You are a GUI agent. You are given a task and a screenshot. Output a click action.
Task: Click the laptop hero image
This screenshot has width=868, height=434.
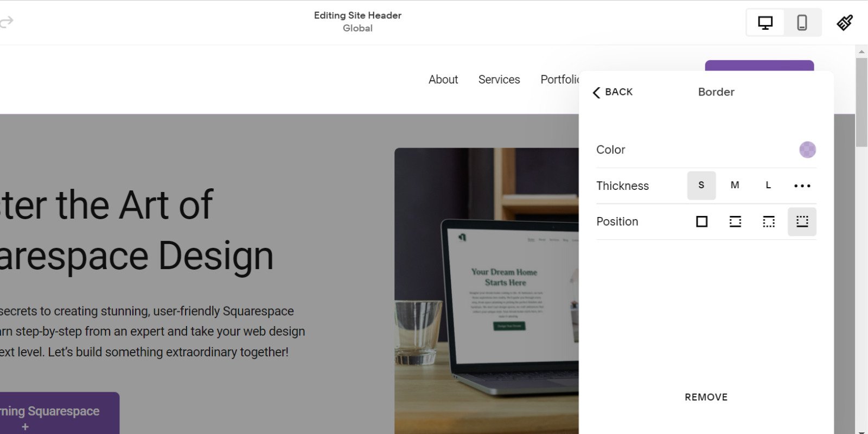click(487, 291)
